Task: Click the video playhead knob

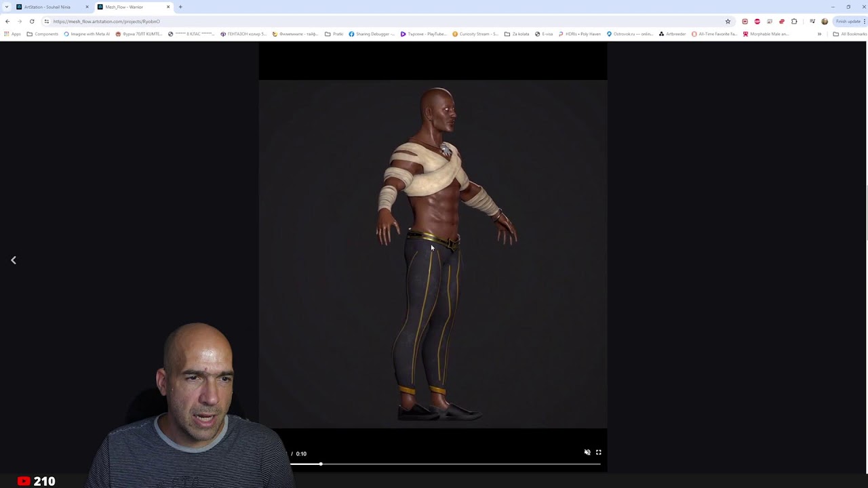Action: (321, 464)
